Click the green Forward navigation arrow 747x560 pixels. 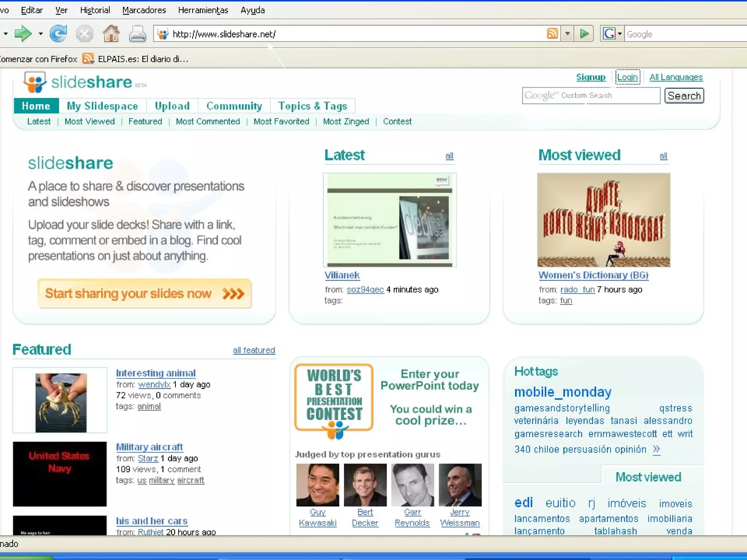click(x=23, y=34)
